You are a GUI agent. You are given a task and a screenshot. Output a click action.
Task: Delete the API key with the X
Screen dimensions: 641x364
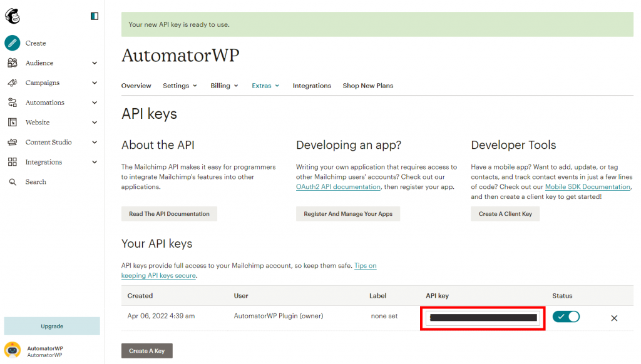(x=614, y=318)
